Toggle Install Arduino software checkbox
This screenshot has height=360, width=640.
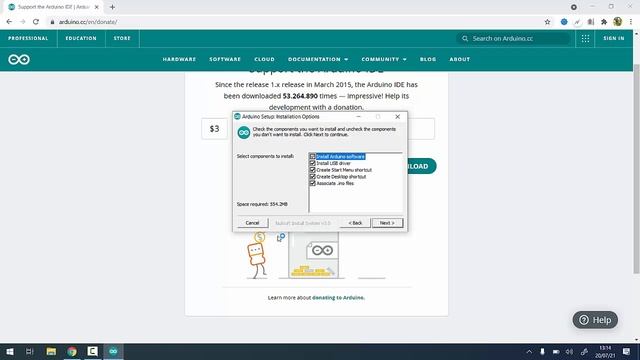(313, 156)
